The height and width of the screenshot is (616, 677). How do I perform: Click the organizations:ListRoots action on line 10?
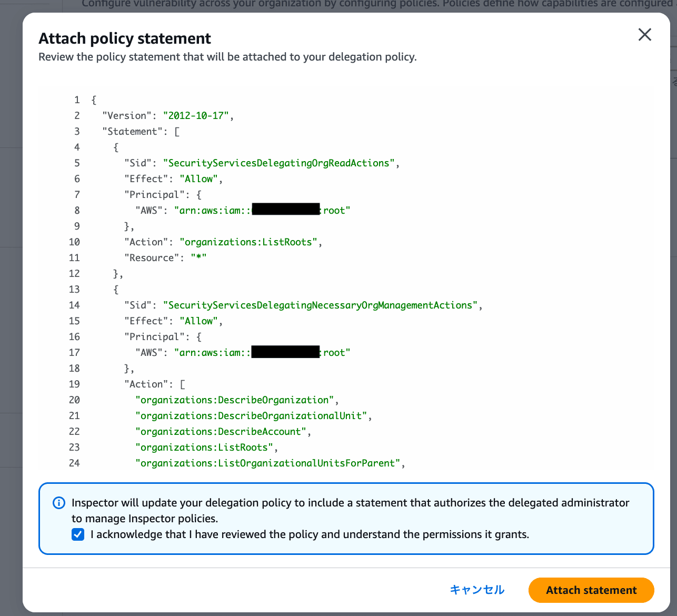point(248,242)
